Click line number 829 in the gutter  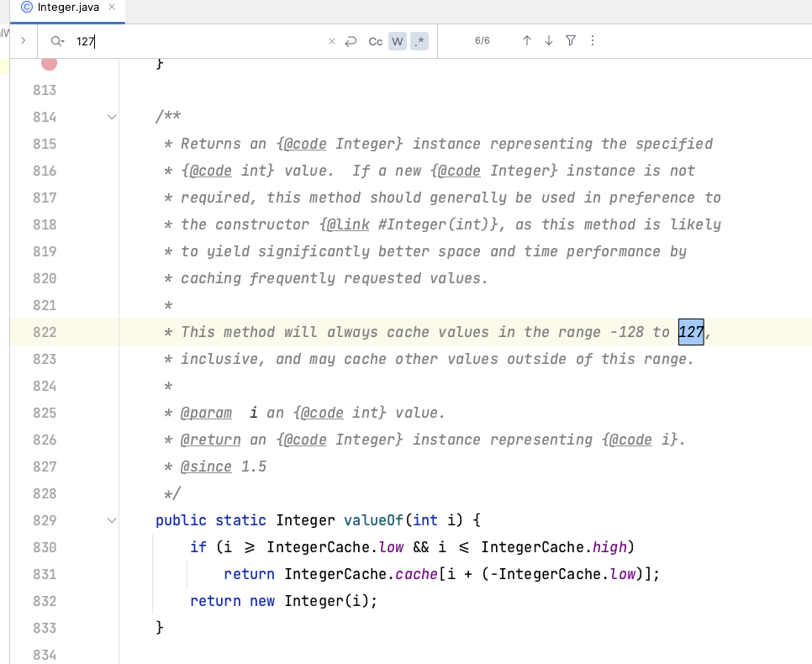pyautogui.click(x=45, y=520)
